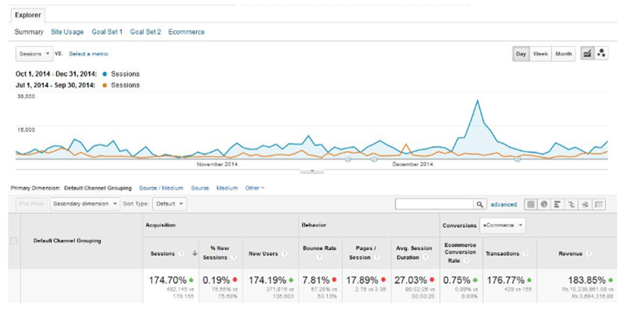
Task: Select the pivot table view icon
Action: [599, 204]
